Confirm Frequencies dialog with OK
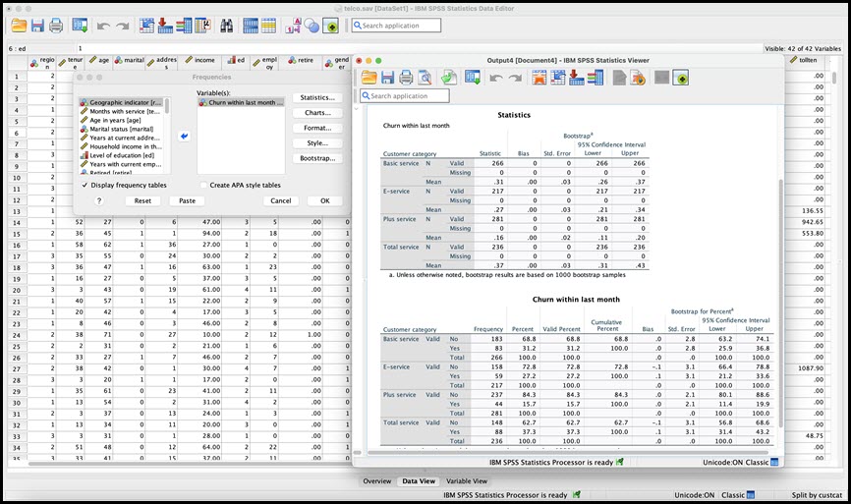 [x=325, y=200]
